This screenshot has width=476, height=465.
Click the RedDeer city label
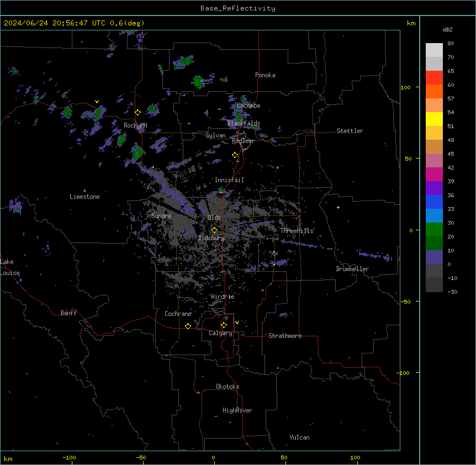click(244, 141)
